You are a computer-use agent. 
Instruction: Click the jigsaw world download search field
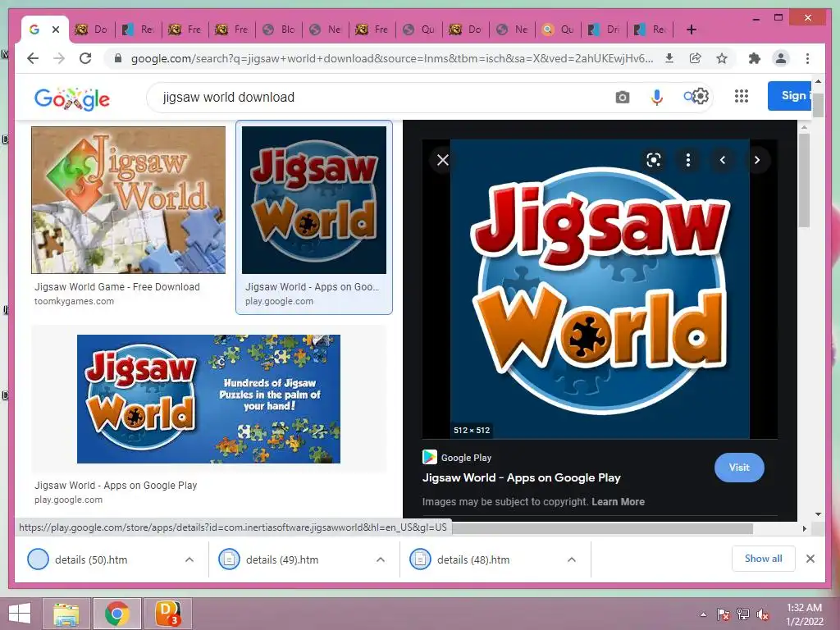point(375,98)
